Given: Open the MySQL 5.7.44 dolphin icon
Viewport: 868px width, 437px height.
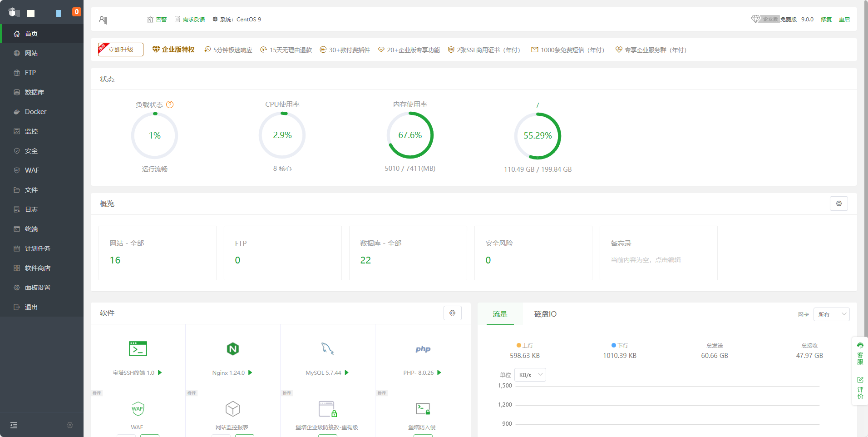Looking at the screenshot, I should 327,349.
